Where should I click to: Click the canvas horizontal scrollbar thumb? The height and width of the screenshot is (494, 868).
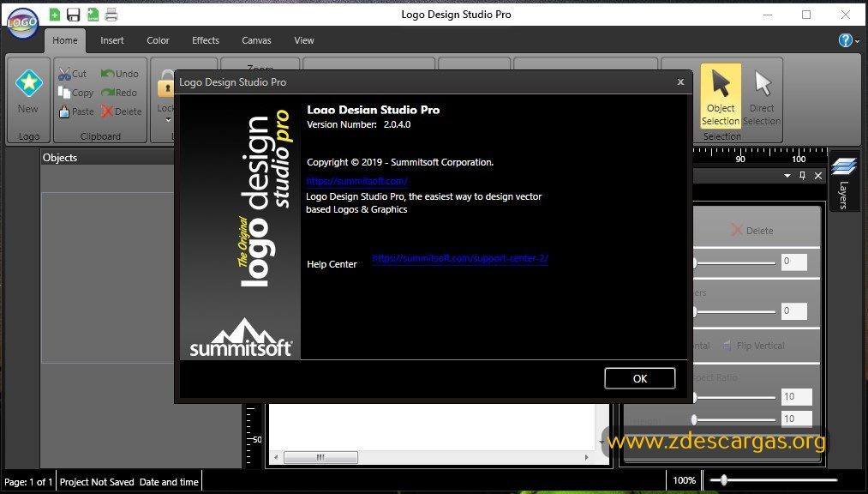320,457
